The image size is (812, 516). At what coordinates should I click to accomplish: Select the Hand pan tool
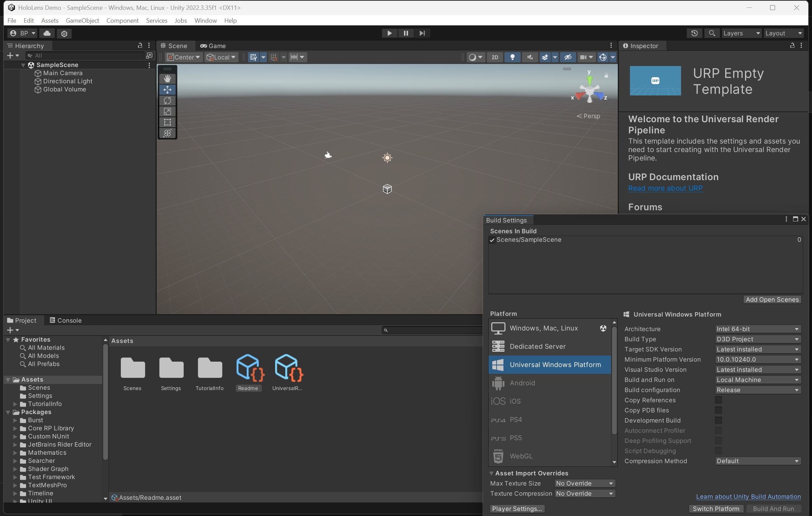tap(167, 78)
